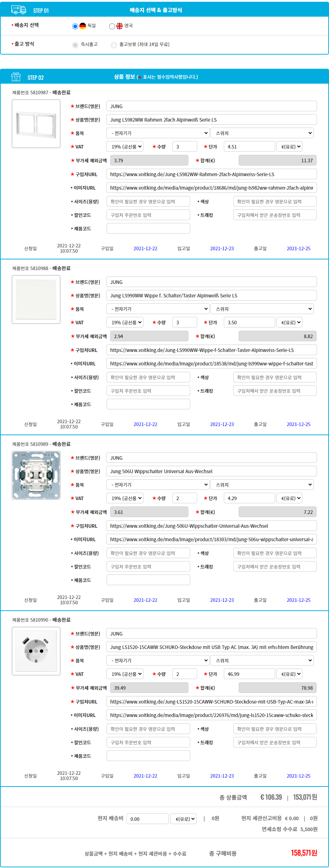329x868 pixels.
Task: Click discount code field for product 5810987
Action: [x=148, y=215]
